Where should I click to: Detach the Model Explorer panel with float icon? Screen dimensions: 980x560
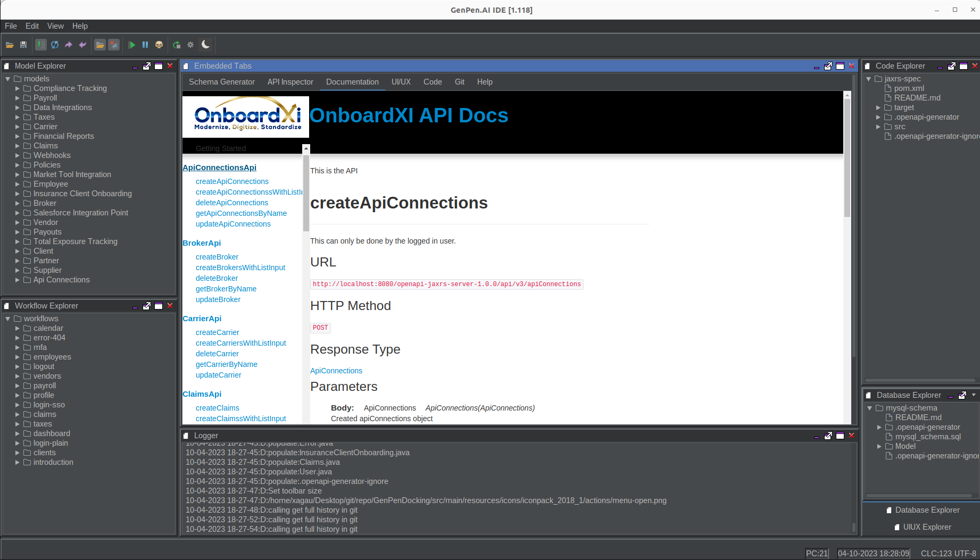147,66
